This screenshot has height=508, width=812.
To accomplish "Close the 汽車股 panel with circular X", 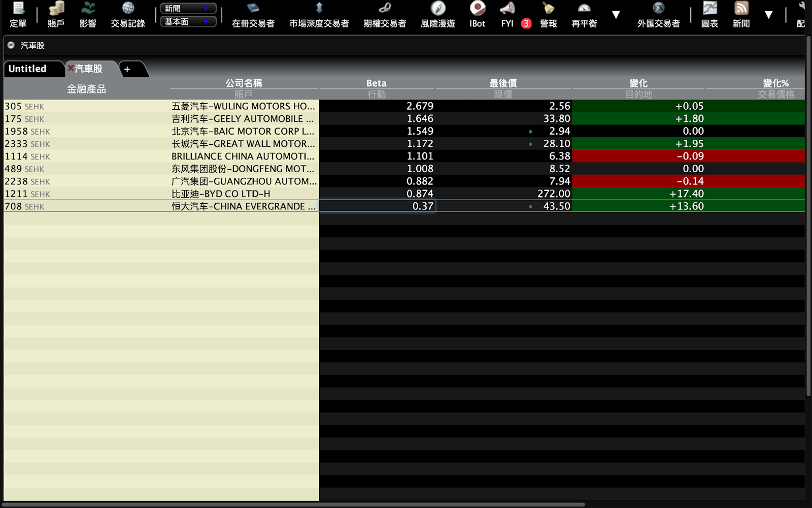I will pos(11,45).
